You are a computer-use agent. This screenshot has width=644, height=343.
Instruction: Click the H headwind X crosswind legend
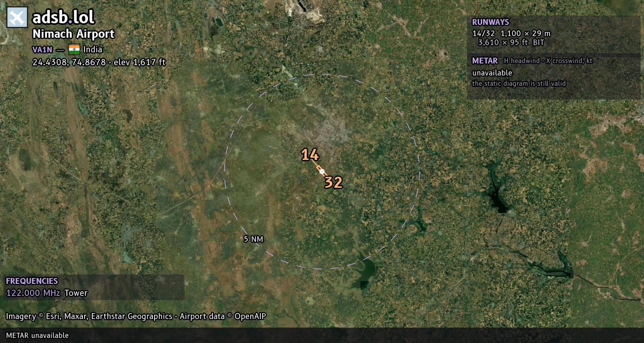point(548,61)
